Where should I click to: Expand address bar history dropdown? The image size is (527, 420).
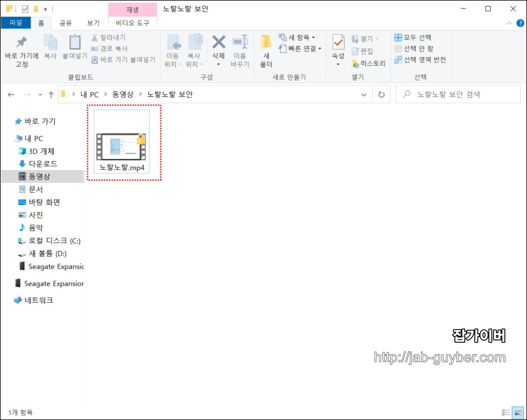[364, 95]
